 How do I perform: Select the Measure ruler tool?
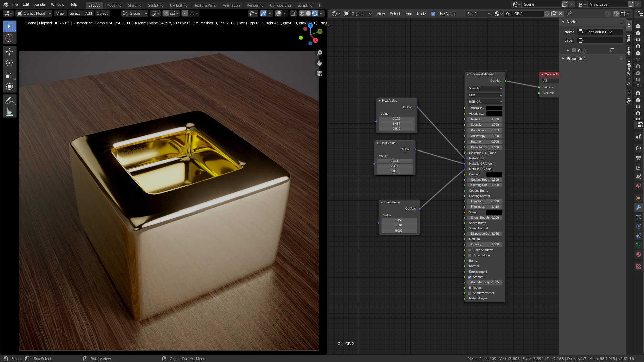coord(9,112)
